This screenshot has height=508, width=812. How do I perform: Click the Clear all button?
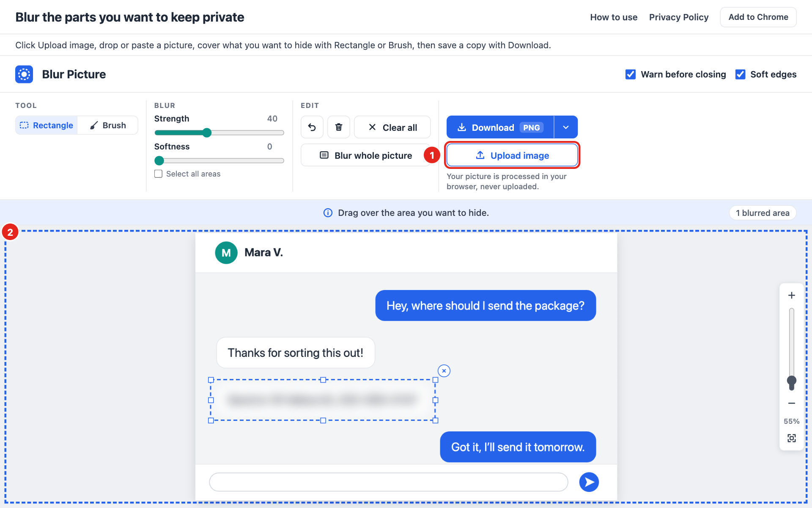392,127
